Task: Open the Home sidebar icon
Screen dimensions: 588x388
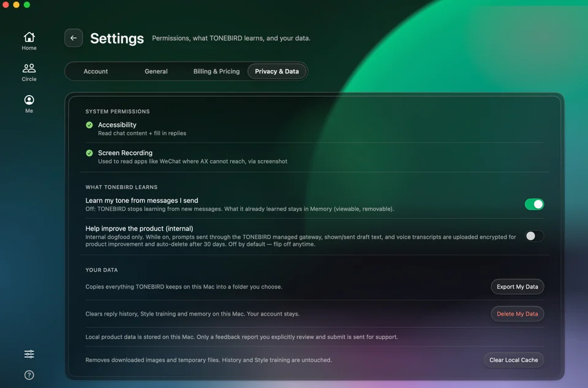Action: [x=29, y=41]
